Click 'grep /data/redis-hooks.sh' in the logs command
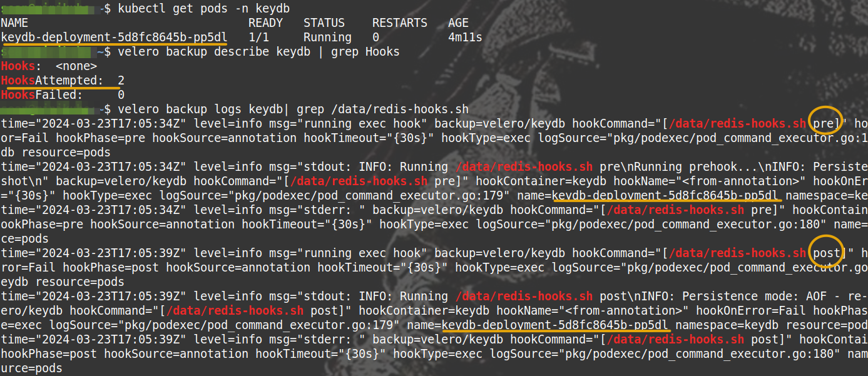 point(383,109)
